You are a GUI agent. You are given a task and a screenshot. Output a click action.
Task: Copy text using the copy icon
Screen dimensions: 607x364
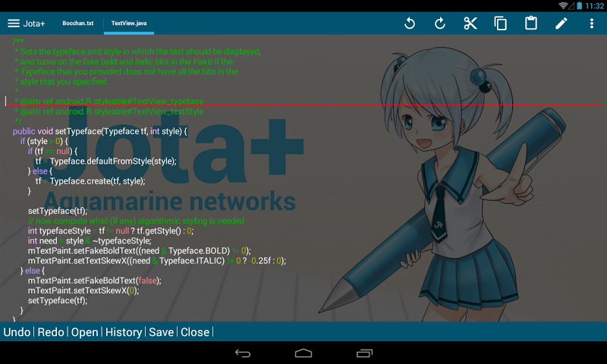coord(501,24)
